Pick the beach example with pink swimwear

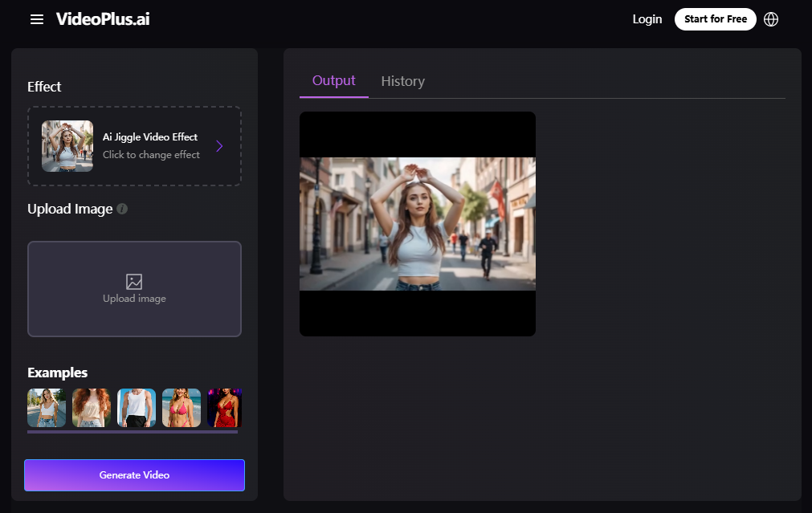[182, 407]
